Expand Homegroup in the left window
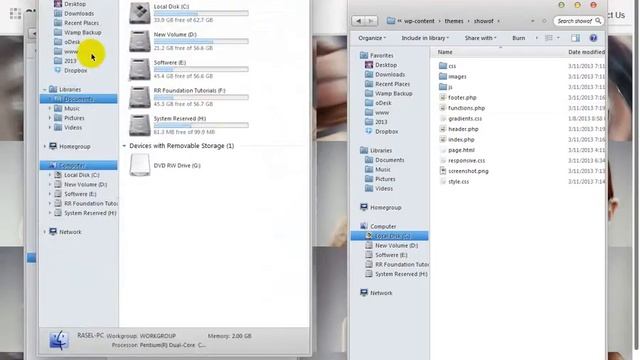 click(45, 147)
